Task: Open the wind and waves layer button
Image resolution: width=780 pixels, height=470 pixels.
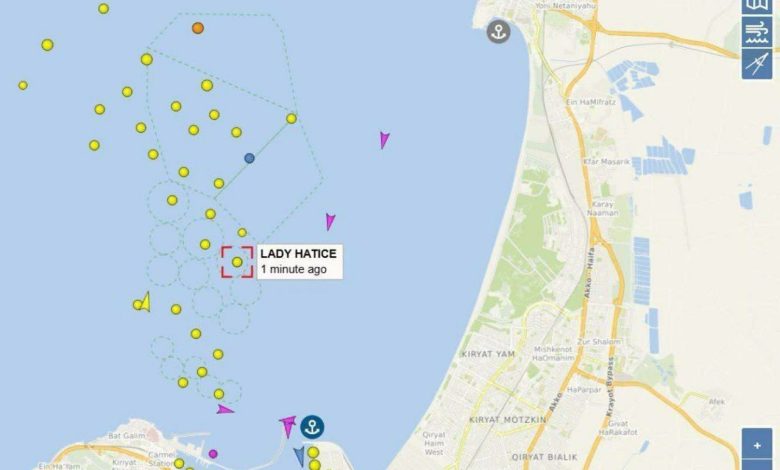Action: [x=757, y=32]
